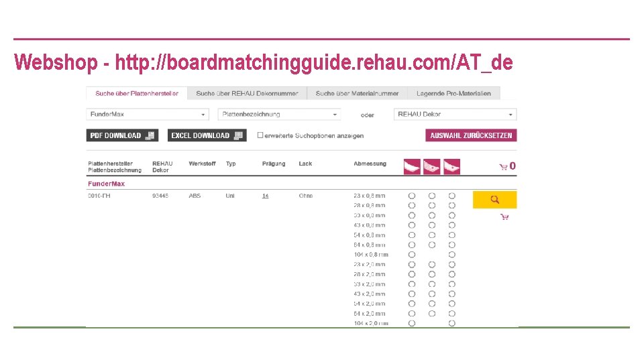Select middle-column radio for 43 x 2,0 mm
The image size is (644, 362).
pos(431,294)
